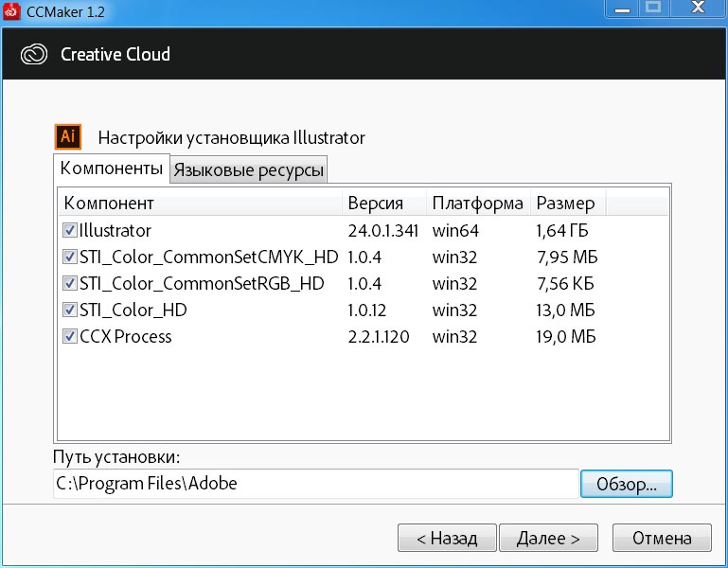Select version 2.2.1.120 cell
Image resolution: width=728 pixels, height=568 pixels.
click(x=379, y=336)
